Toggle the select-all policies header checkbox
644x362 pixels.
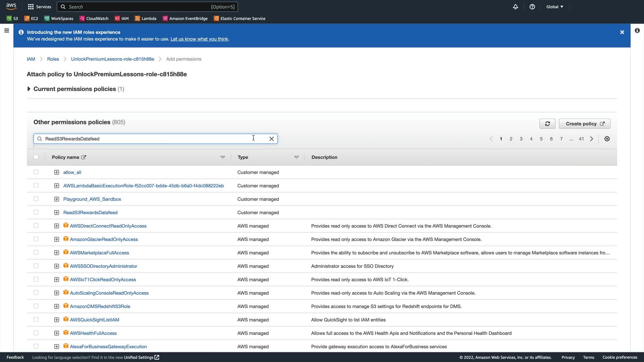point(36,157)
